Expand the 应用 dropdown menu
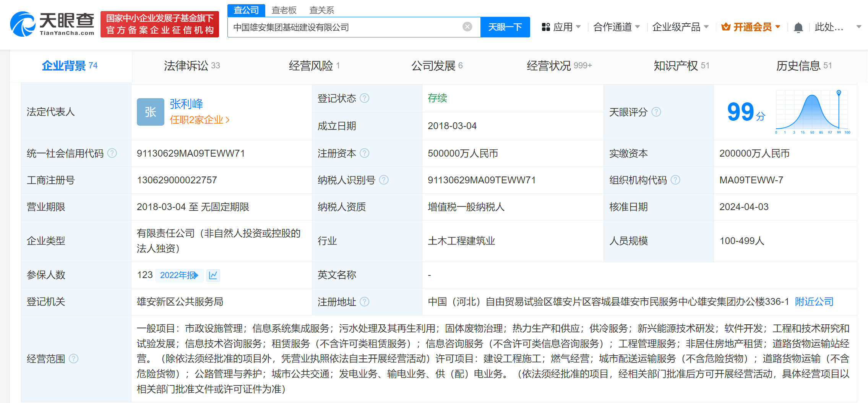868x403 pixels. pyautogui.click(x=561, y=27)
